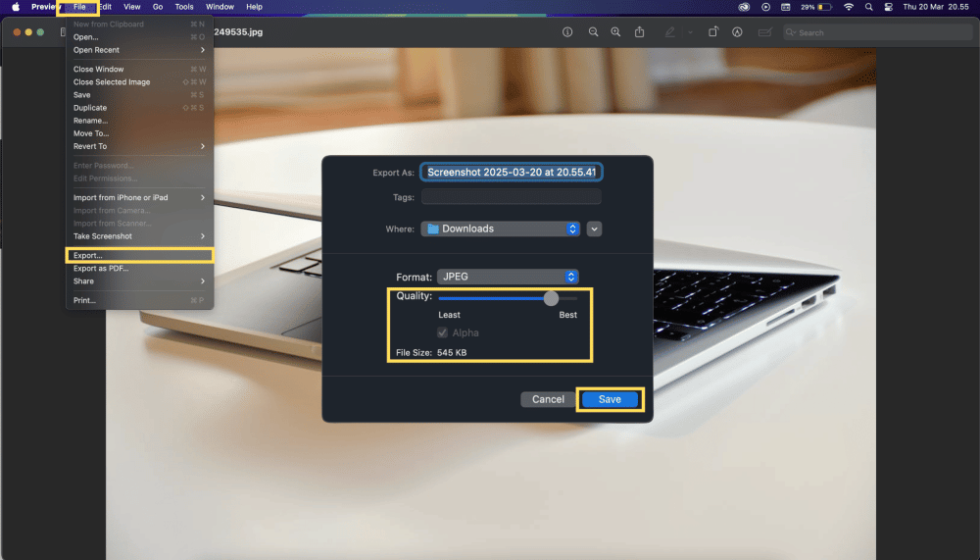The image size is (980, 560).
Task: Click the Creative Cloud menu bar icon
Action: click(744, 7)
